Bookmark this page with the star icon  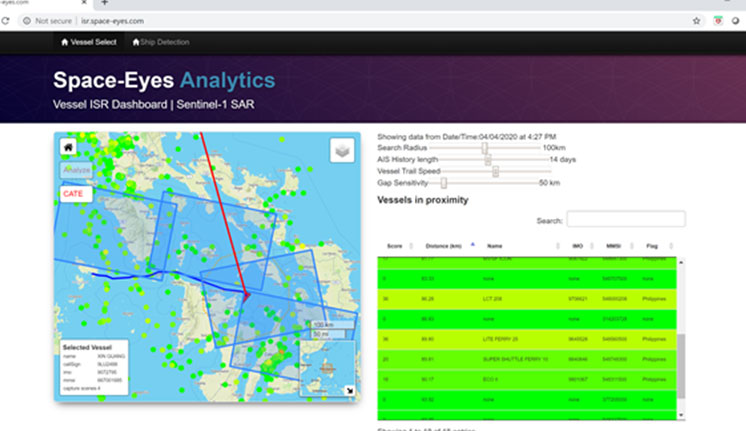[x=696, y=20]
